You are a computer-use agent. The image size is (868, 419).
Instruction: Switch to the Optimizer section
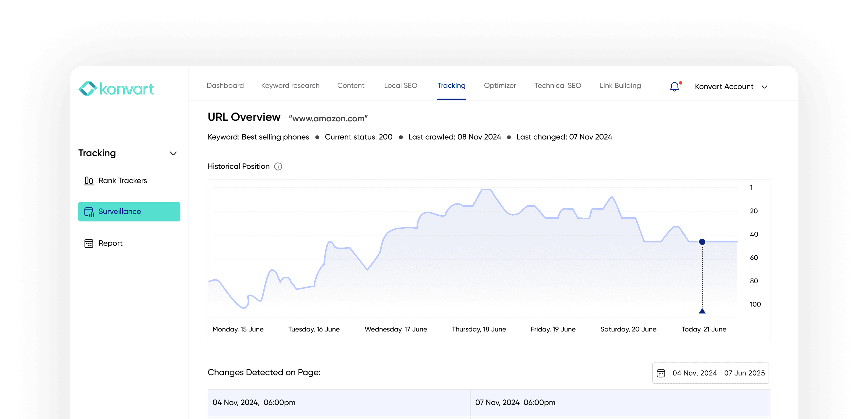tap(500, 86)
